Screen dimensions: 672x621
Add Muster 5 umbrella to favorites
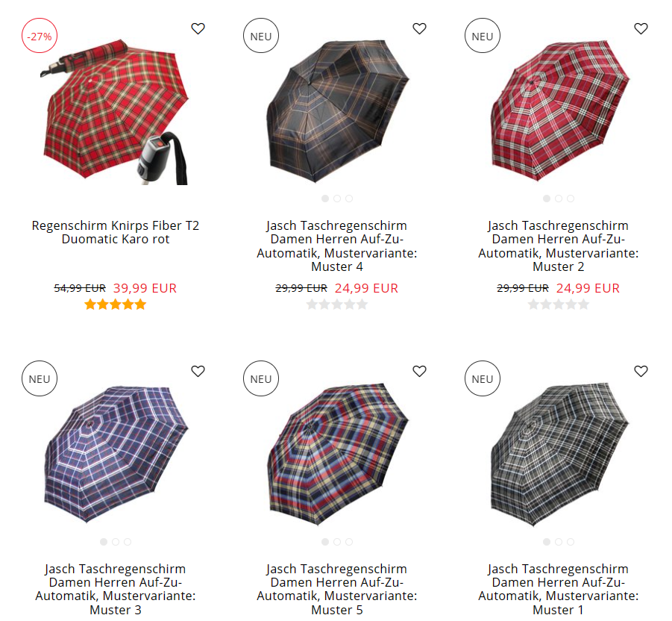[420, 371]
